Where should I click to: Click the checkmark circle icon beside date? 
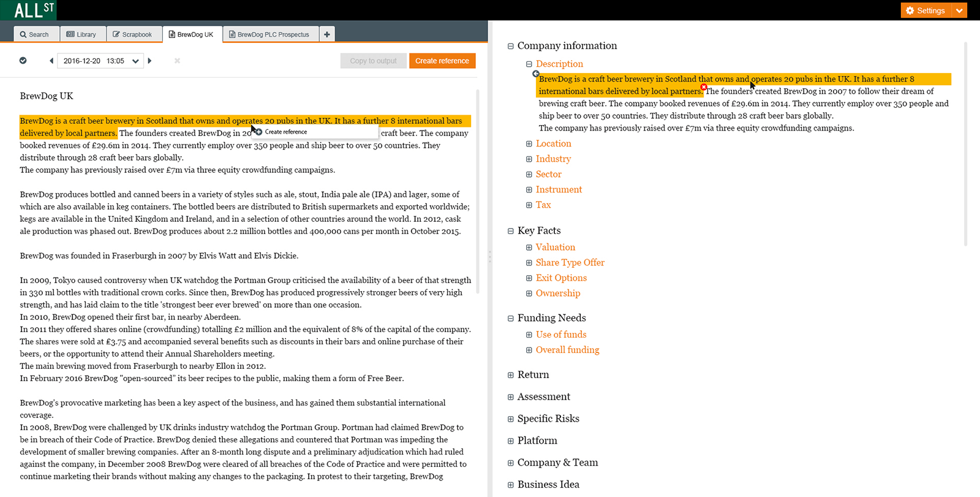coord(23,61)
